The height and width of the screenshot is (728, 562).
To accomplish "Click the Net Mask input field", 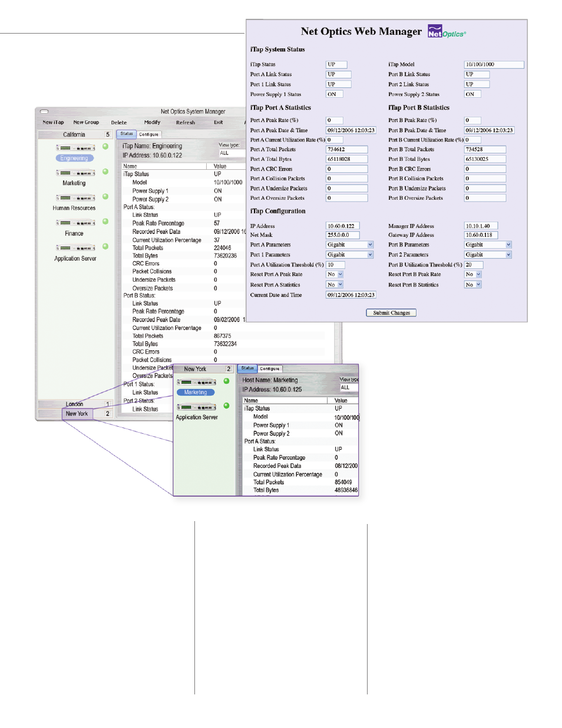I will click(342, 235).
